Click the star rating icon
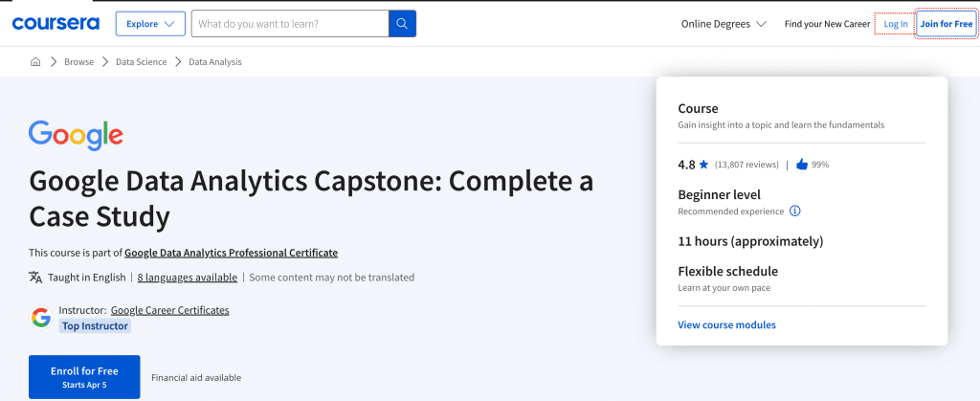The height and width of the screenshot is (401, 980). tap(703, 165)
